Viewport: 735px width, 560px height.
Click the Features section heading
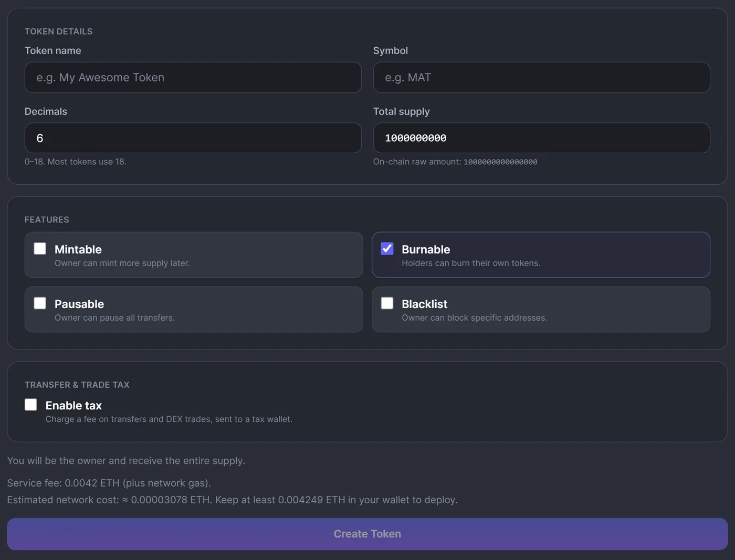pos(47,219)
